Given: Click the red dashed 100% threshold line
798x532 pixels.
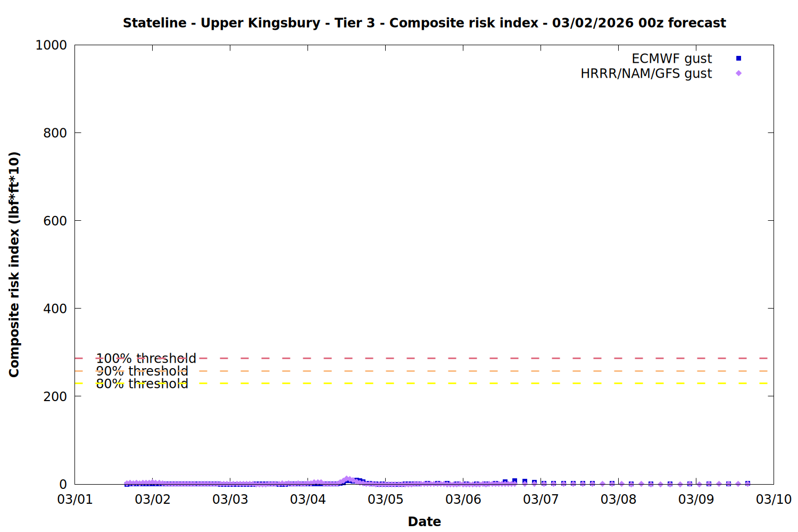Looking at the screenshot, I should click(426, 359).
